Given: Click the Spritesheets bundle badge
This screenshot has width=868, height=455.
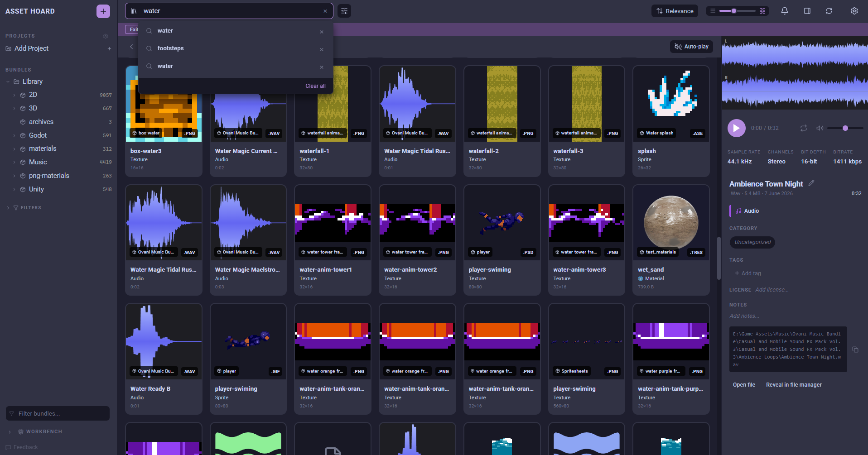Looking at the screenshot, I should point(572,371).
